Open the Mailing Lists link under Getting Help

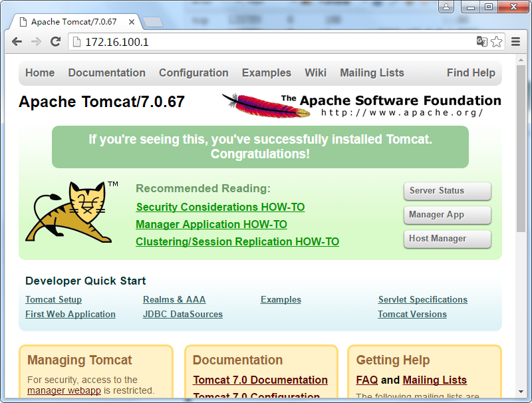point(435,380)
